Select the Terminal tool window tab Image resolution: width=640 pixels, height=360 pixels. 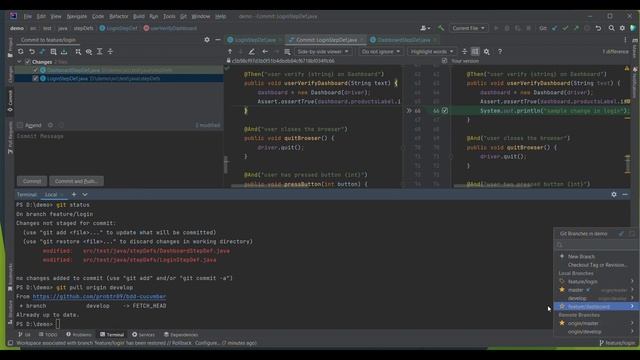point(112,335)
